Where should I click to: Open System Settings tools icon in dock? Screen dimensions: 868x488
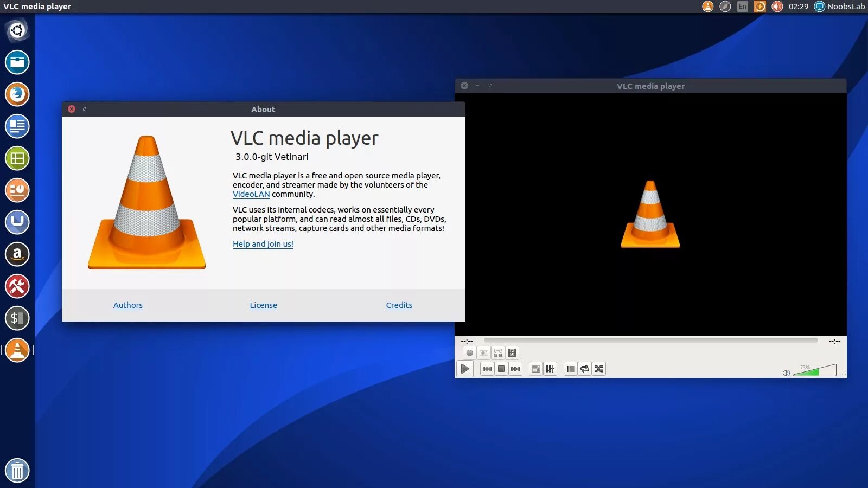click(x=17, y=286)
